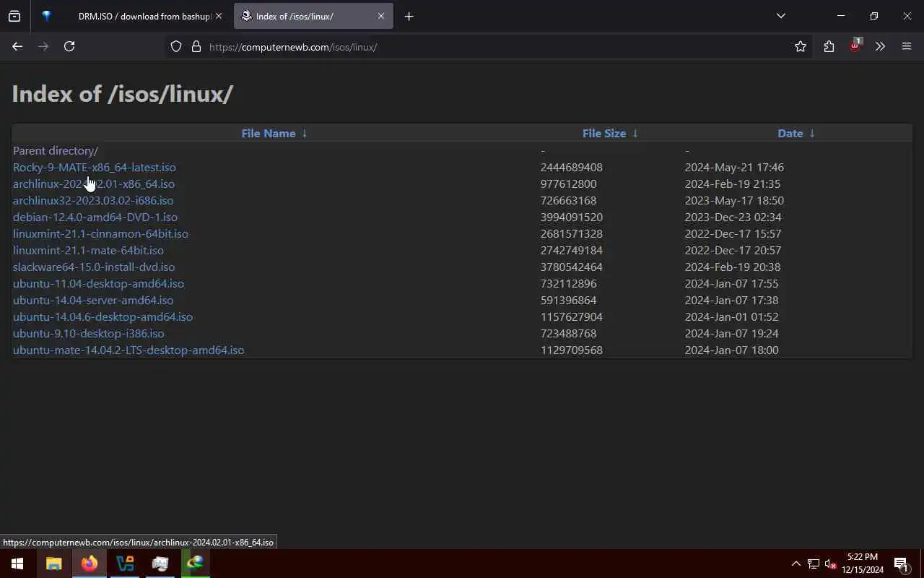This screenshot has height=578, width=924.
Task: Close the Index of /isos/linux/ tab
Action: coord(381,16)
